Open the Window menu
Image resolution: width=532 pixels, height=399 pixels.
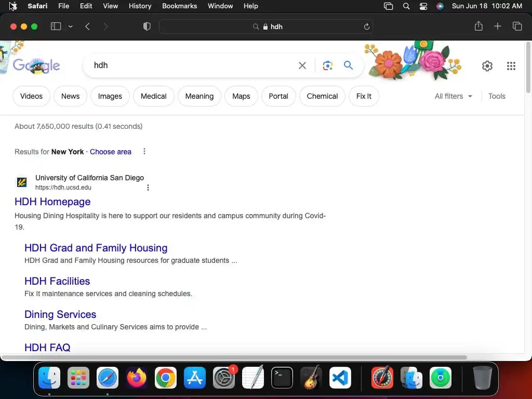pyautogui.click(x=220, y=6)
